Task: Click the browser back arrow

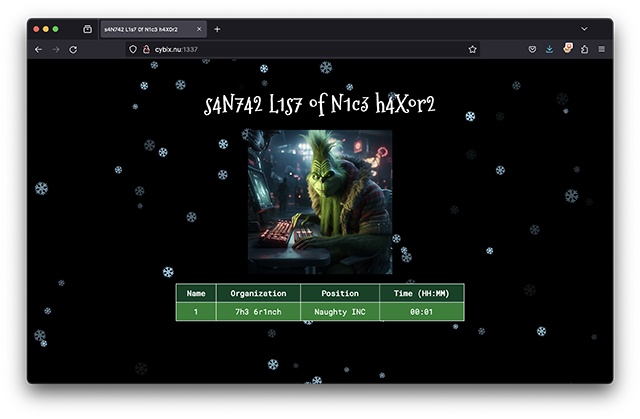Action: 38,49
